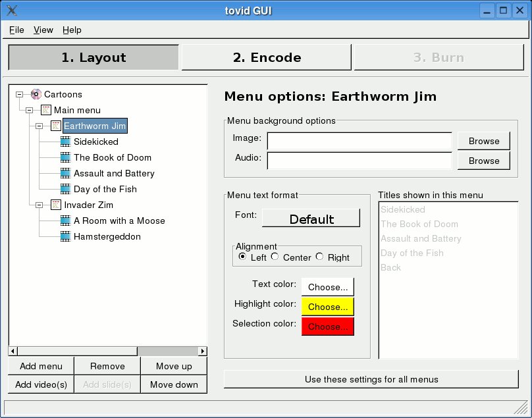
Task: Browse for a menu background image
Action: click(x=484, y=141)
